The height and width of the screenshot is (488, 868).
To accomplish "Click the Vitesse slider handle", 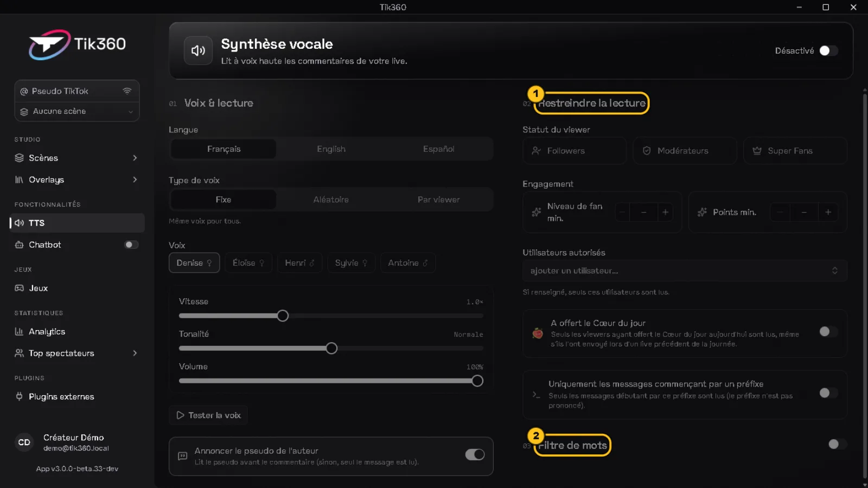I will point(283,316).
